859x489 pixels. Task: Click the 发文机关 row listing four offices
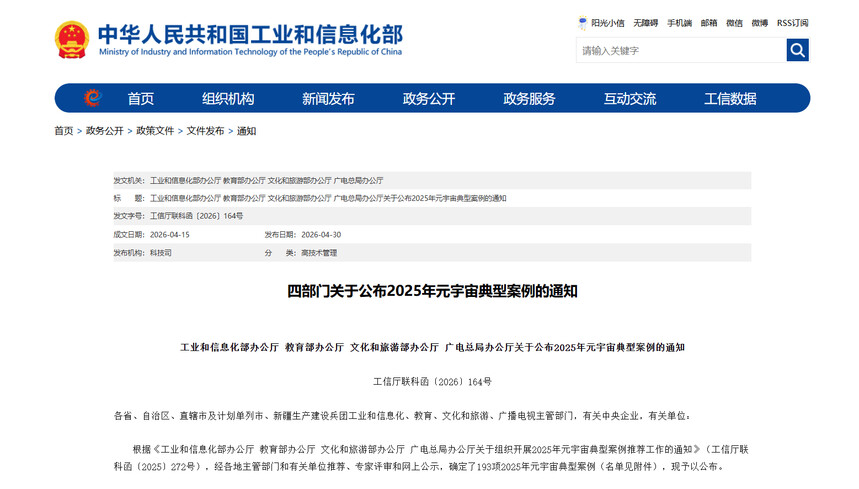pos(432,180)
